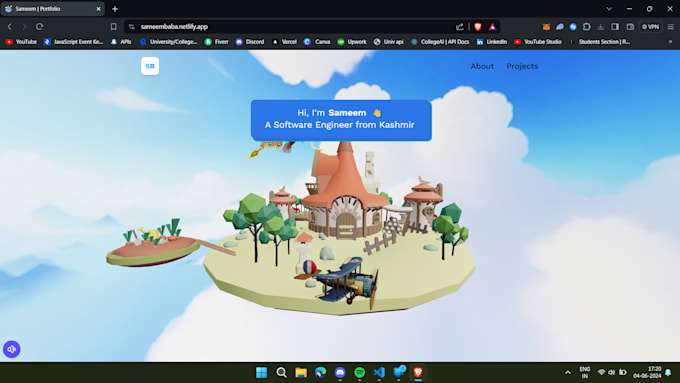The width and height of the screenshot is (680, 383).
Task: Bookmark this page with bookmark icon
Action: tap(114, 26)
